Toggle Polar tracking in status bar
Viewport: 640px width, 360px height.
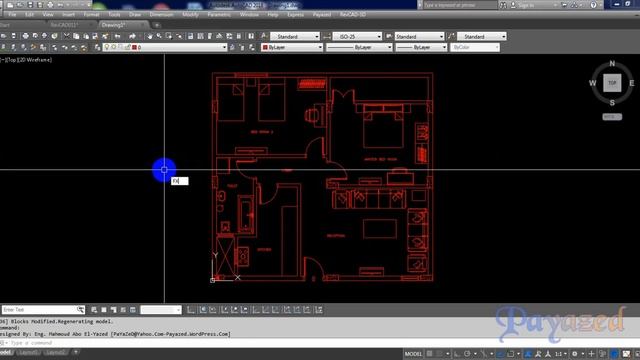[467, 354]
